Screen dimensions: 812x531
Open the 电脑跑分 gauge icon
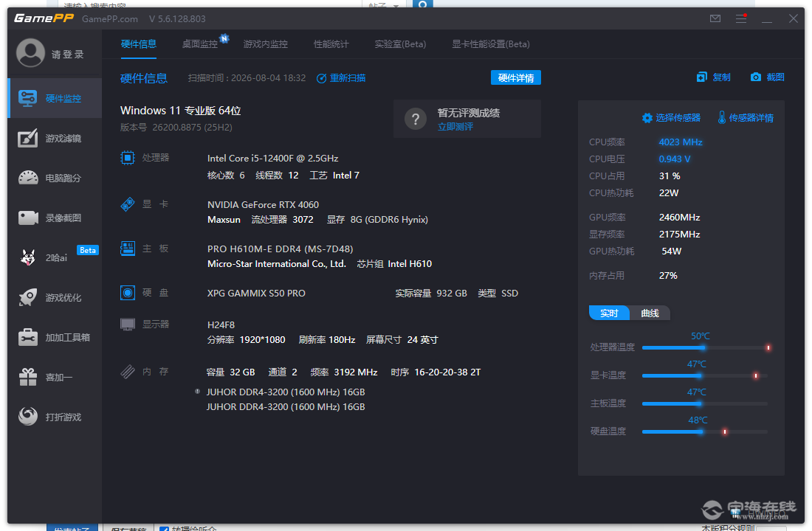point(28,178)
